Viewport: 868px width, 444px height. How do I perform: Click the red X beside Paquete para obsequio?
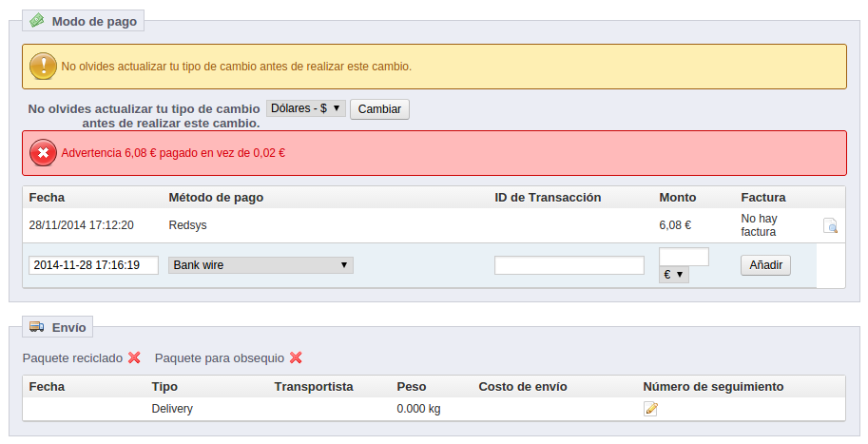(296, 357)
